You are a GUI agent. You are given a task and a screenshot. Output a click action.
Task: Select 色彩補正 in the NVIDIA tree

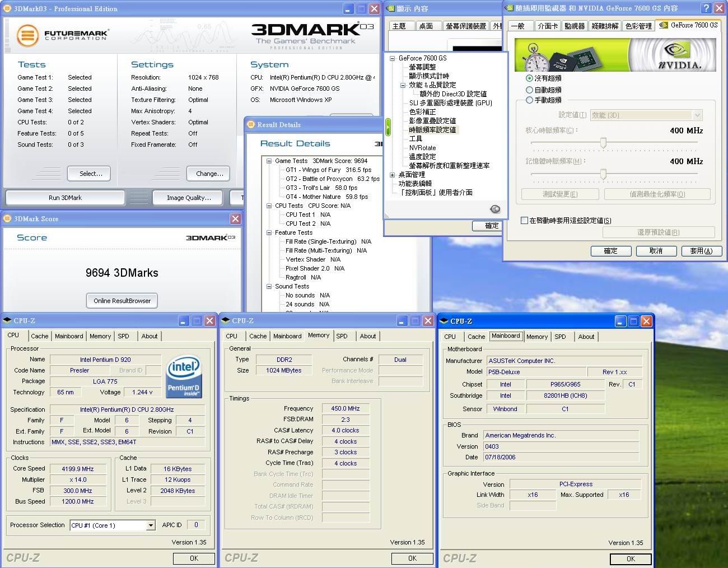[x=422, y=112]
